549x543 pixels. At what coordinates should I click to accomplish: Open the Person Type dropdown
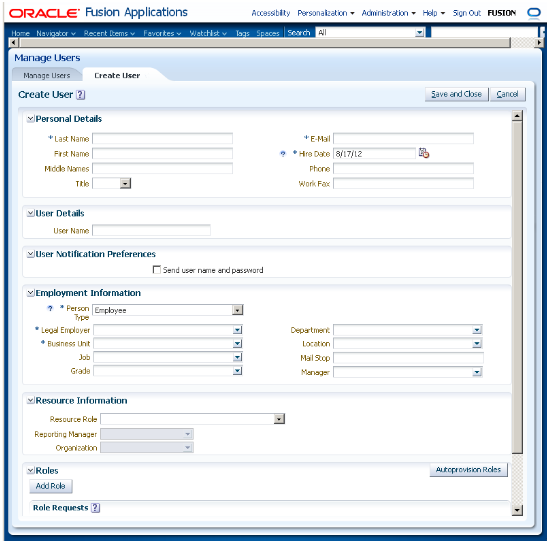coord(237,310)
